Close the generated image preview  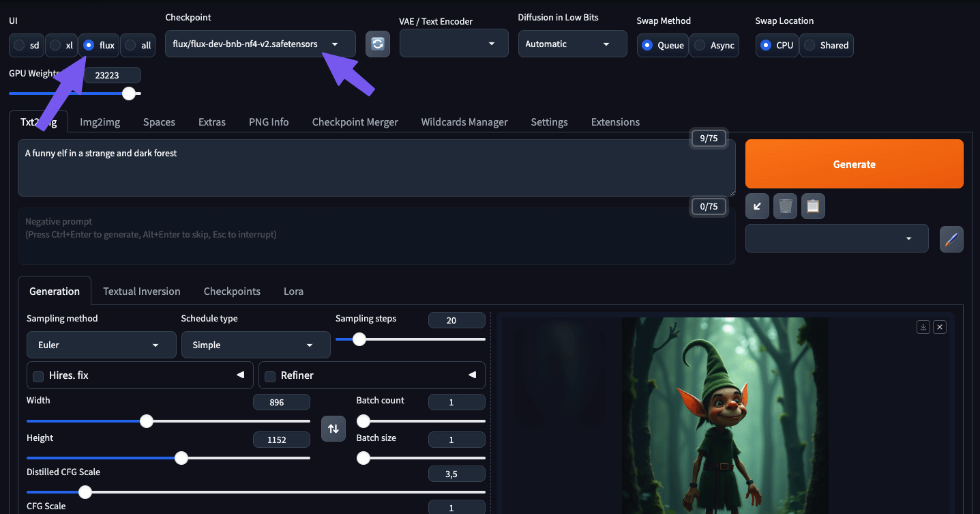(x=939, y=326)
